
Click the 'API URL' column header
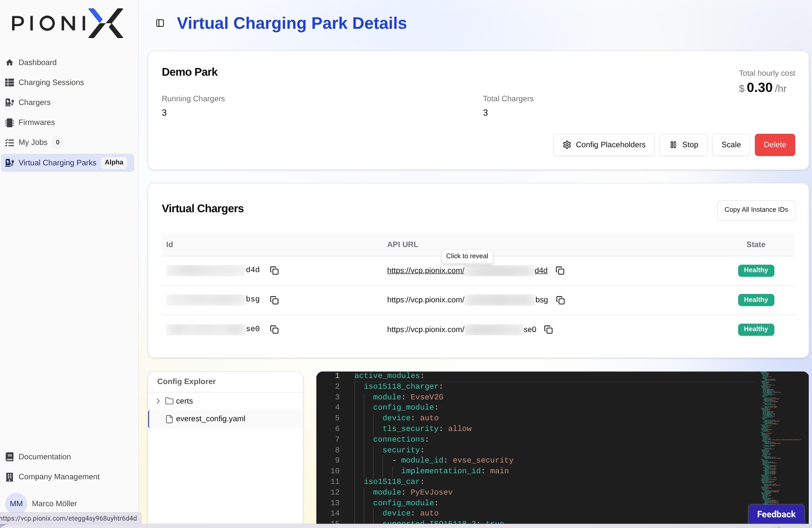[403, 245]
